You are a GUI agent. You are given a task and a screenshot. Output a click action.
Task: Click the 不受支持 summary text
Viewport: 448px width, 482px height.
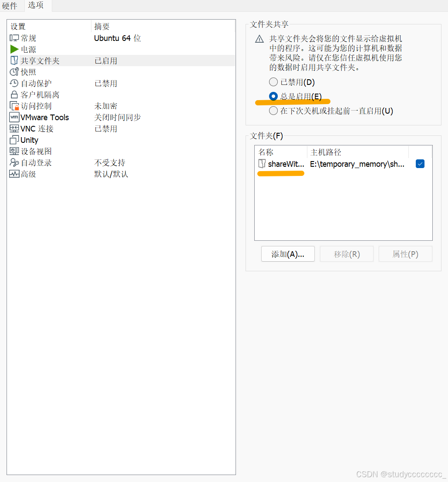pos(110,162)
